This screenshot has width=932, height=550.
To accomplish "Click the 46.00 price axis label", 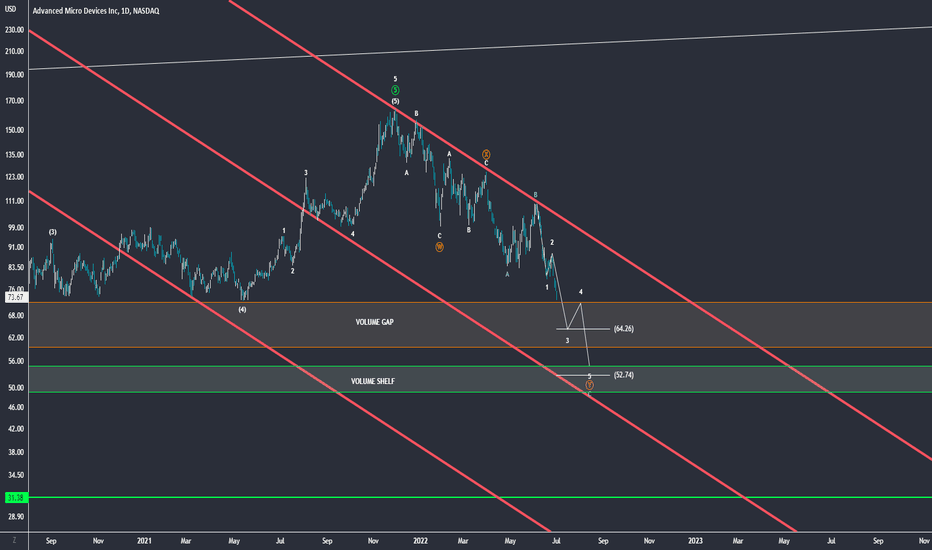I will coord(16,407).
